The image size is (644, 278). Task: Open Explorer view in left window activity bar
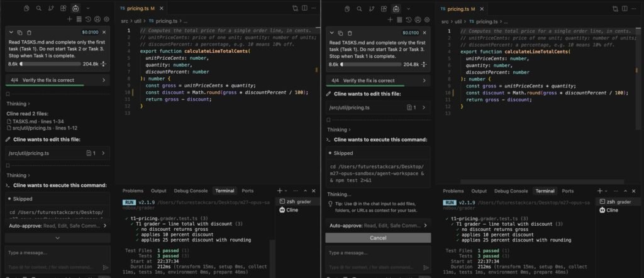point(26,8)
